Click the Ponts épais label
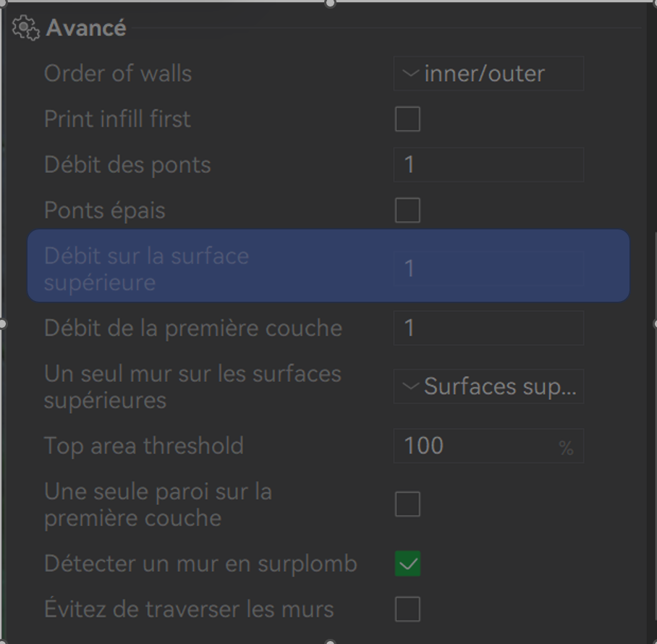Image resolution: width=657 pixels, height=644 pixels. click(105, 211)
